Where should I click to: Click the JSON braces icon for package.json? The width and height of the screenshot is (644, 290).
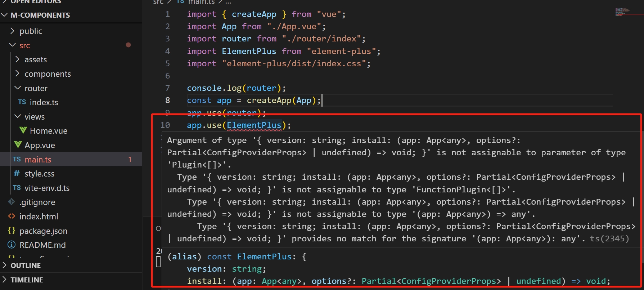12,231
